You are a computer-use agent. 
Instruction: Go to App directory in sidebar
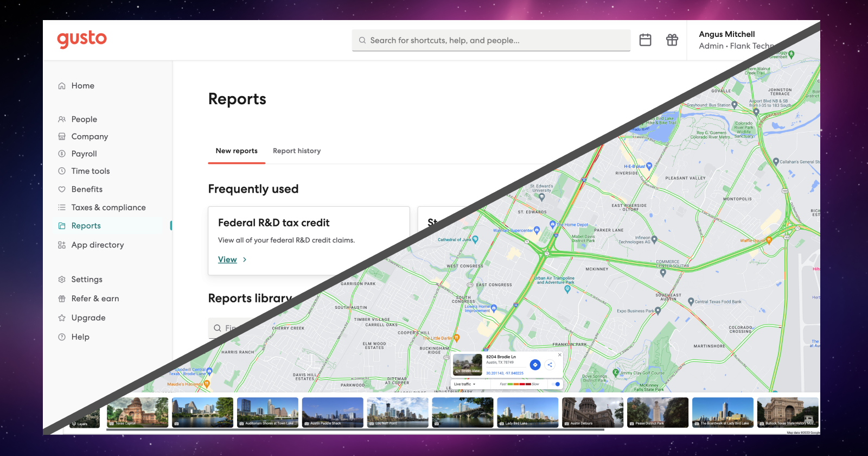pyautogui.click(x=98, y=245)
